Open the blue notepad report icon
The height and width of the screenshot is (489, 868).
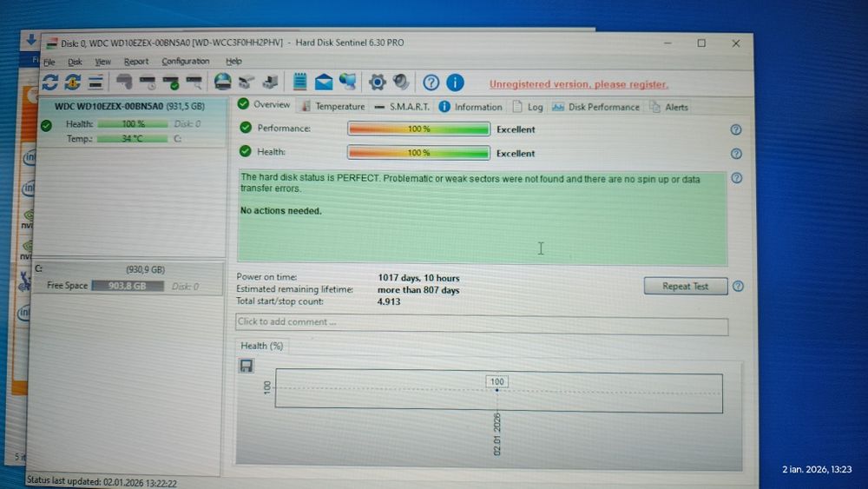(299, 82)
